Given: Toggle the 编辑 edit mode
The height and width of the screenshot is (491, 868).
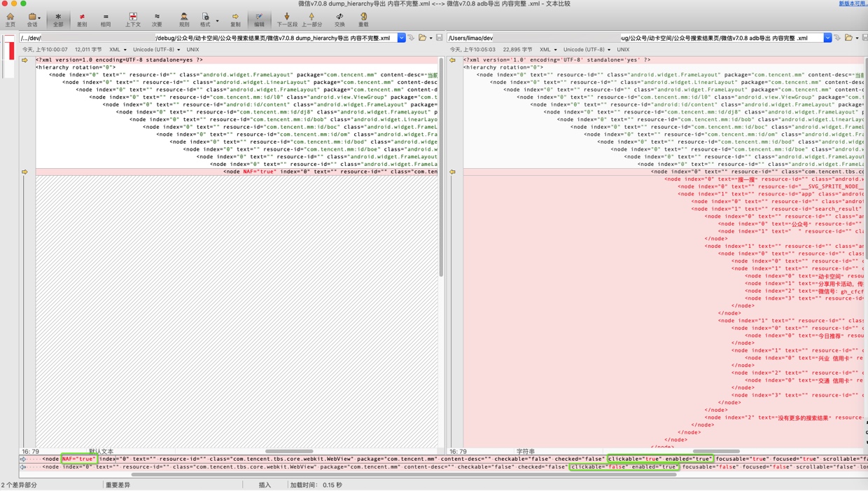Looking at the screenshot, I should pos(259,20).
